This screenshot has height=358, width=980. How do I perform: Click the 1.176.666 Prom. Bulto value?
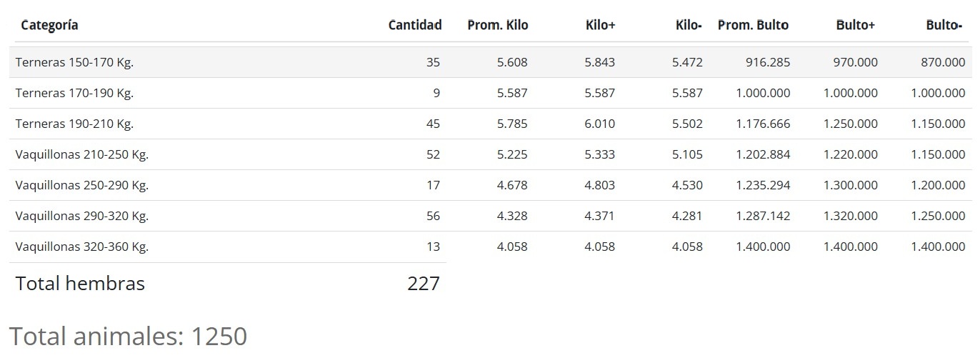tap(763, 124)
